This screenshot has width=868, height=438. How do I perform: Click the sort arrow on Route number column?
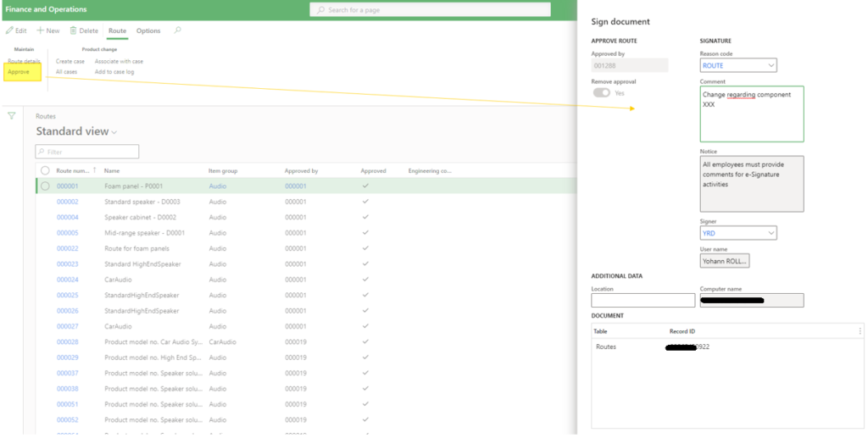point(94,171)
